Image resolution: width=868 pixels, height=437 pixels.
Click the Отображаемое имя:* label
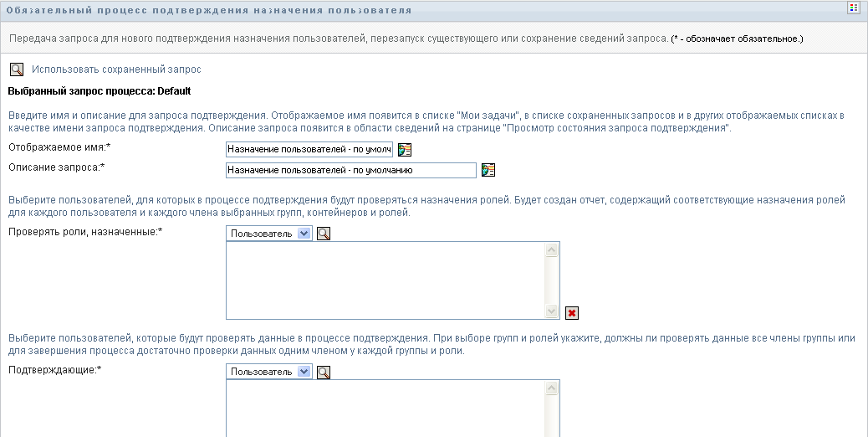[x=59, y=147]
